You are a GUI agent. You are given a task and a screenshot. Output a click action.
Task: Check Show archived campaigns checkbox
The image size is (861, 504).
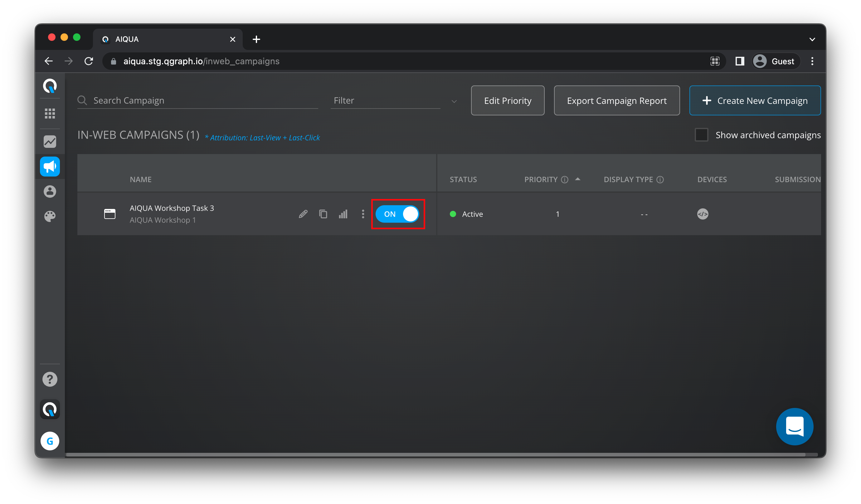[701, 135]
